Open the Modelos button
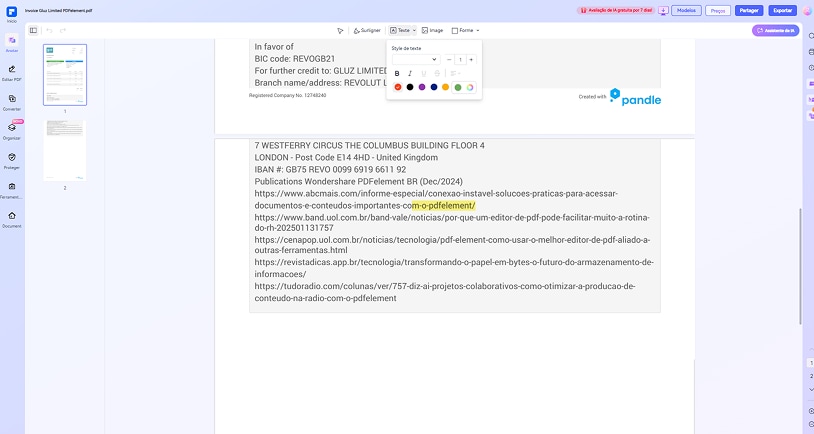Screen dimensions: 814x434 click(686, 10)
